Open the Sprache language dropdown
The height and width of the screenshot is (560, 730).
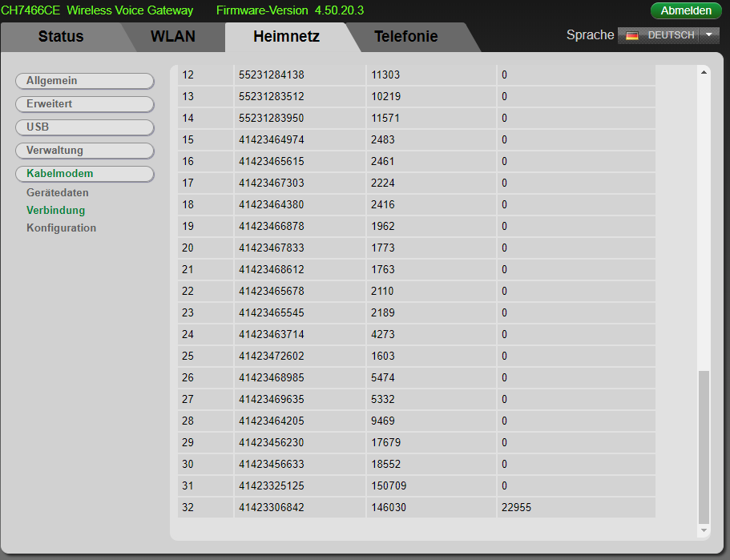pos(668,35)
